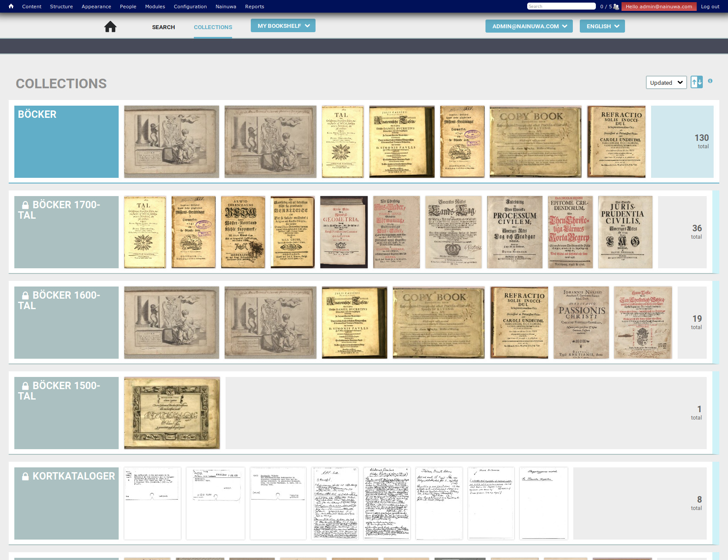Open the last Kortkataloger card thumbnail
Image resolution: width=728 pixels, height=560 pixels.
(x=544, y=503)
